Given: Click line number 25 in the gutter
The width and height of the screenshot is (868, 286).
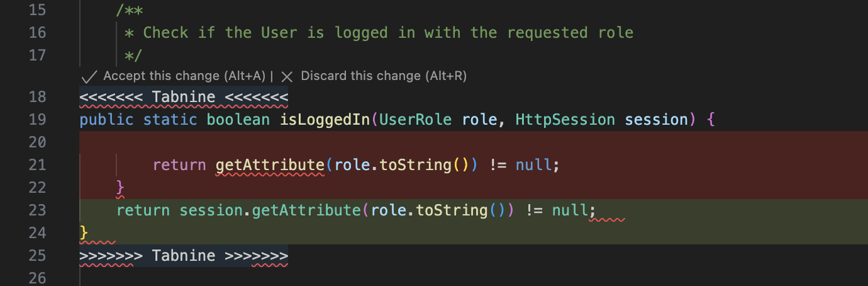Looking at the screenshot, I should (37, 256).
